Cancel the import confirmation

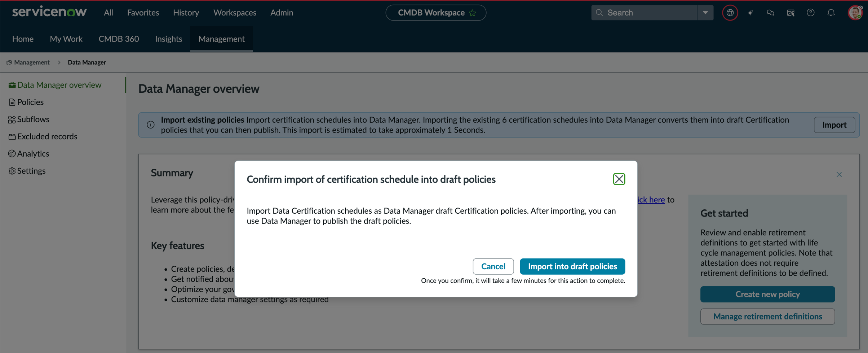493,266
